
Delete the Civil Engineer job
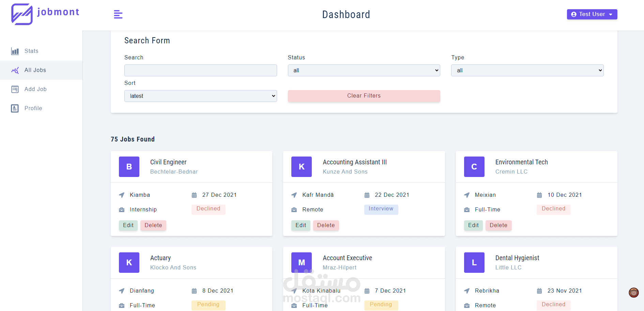click(x=153, y=225)
